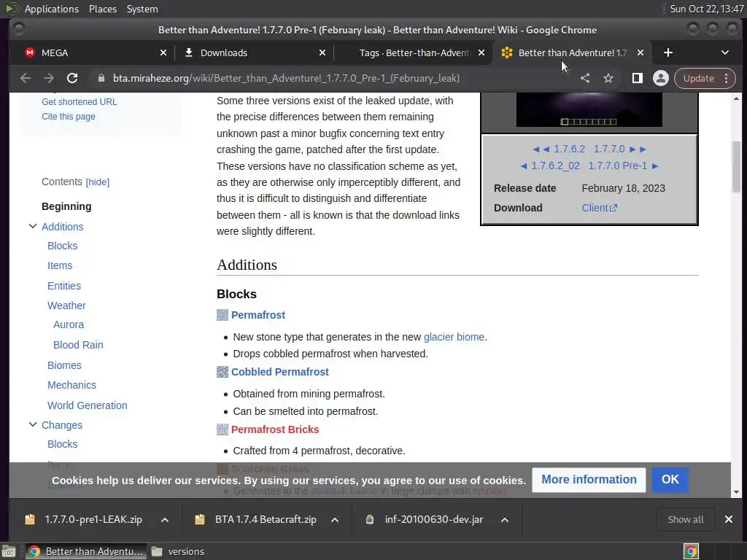Image resolution: width=747 pixels, height=560 pixels.
Task: Switch to the Tags Better-than-Adventure tab
Action: (x=415, y=52)
